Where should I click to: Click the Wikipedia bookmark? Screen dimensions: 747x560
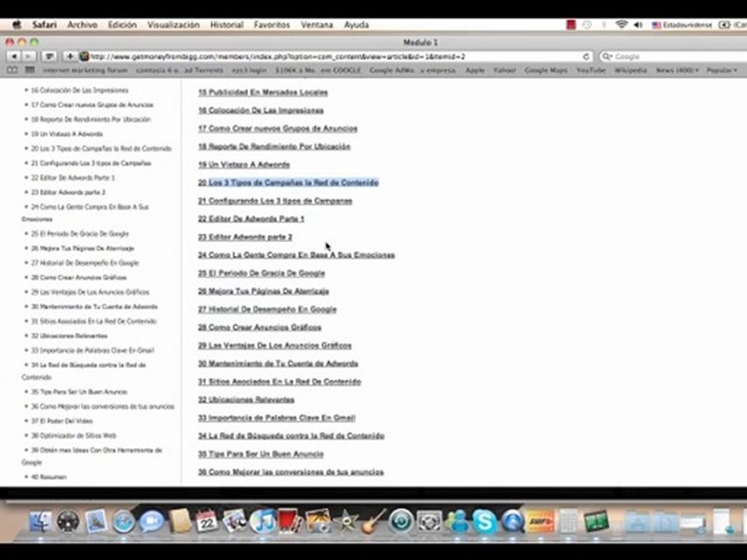(x=630, y=71)
